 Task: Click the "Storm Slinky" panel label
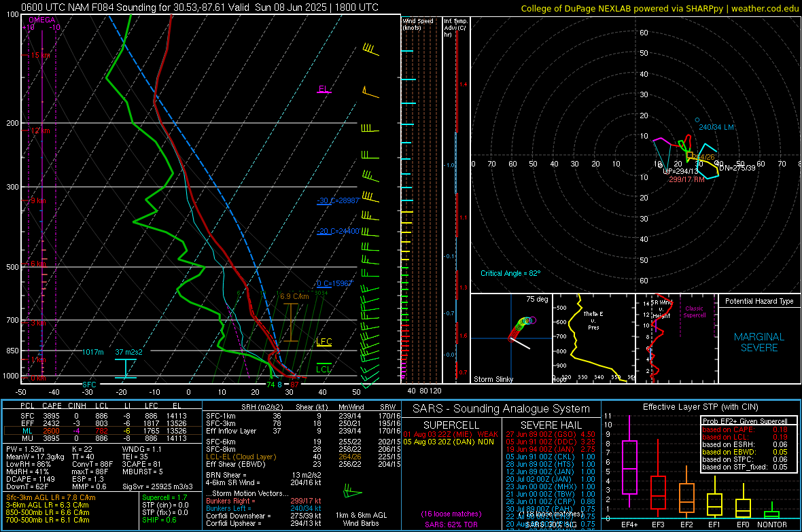(493, 379)
